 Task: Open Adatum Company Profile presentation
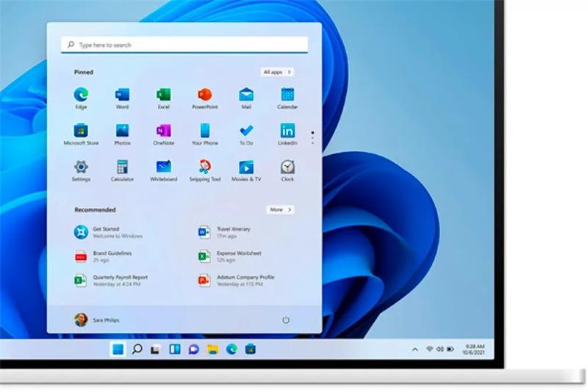point(236,280)
